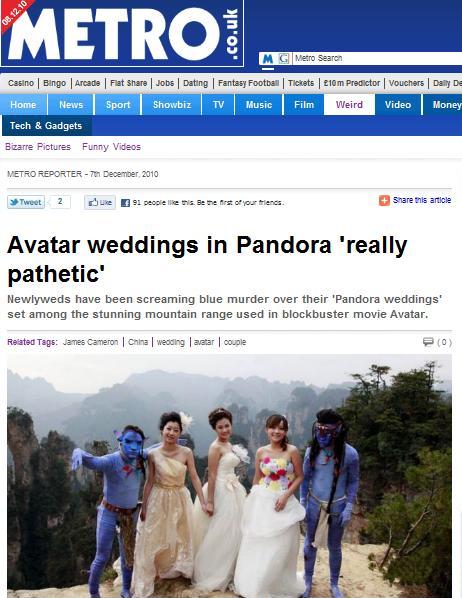Switch to the Showbiz tab
The height and width of the screenshot is (598, 462).
point(172,104)
